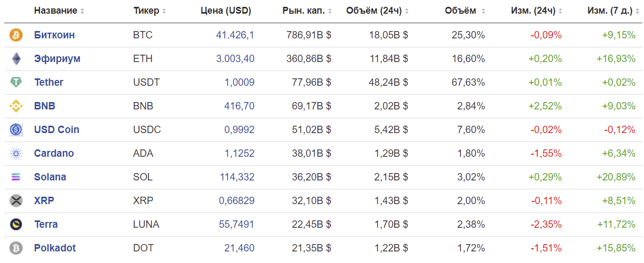Click the USD Coin blue icon
Image resolution: width=644 pixels, height=263 pixels.
(16, 130)
